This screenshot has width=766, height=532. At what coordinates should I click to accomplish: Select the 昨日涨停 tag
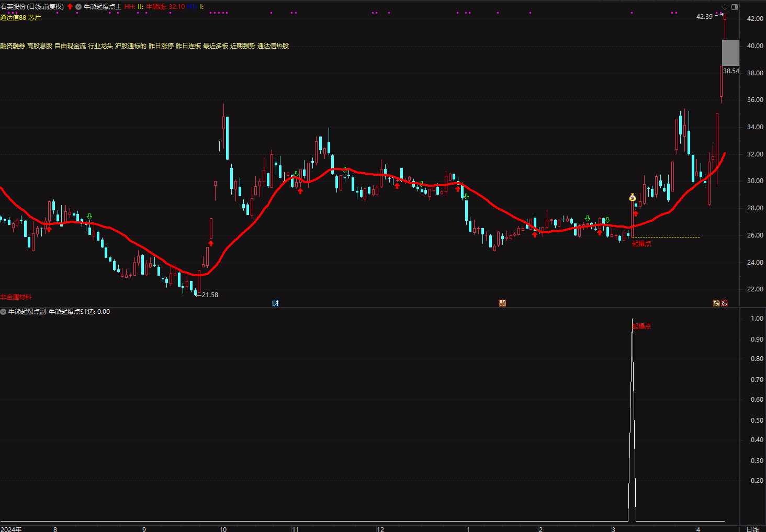click(x=161, y=46)
